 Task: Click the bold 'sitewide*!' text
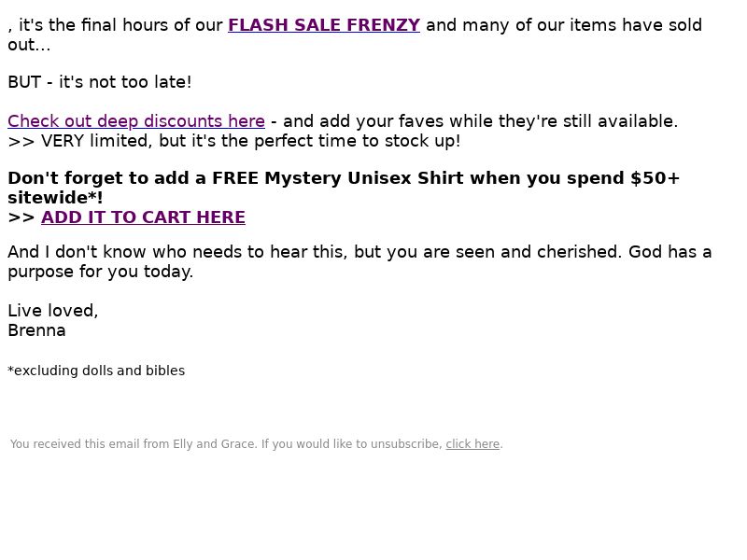(x=55, y=198)
